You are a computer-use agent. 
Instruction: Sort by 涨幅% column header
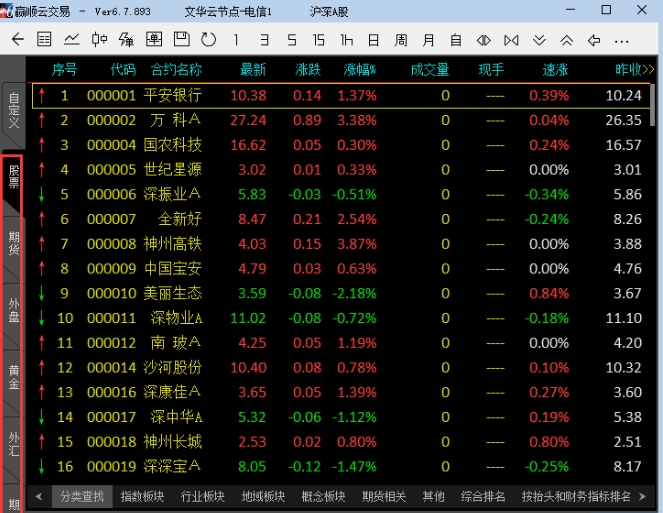click(360, 69)
